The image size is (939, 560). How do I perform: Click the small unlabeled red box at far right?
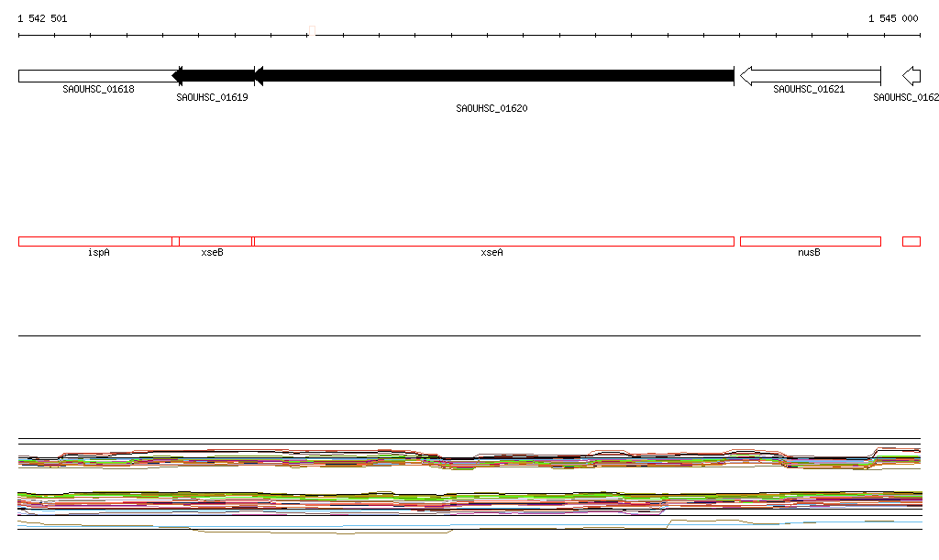(911, 242)
